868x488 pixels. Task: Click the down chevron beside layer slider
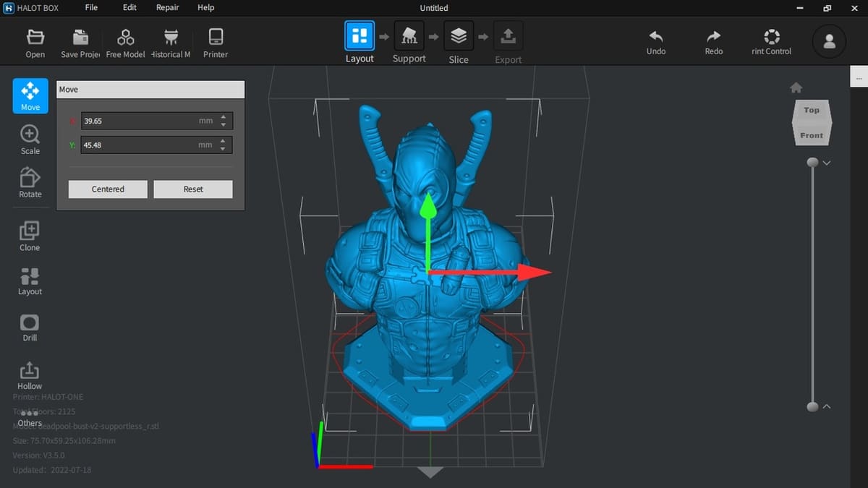[x=827, y=163]
